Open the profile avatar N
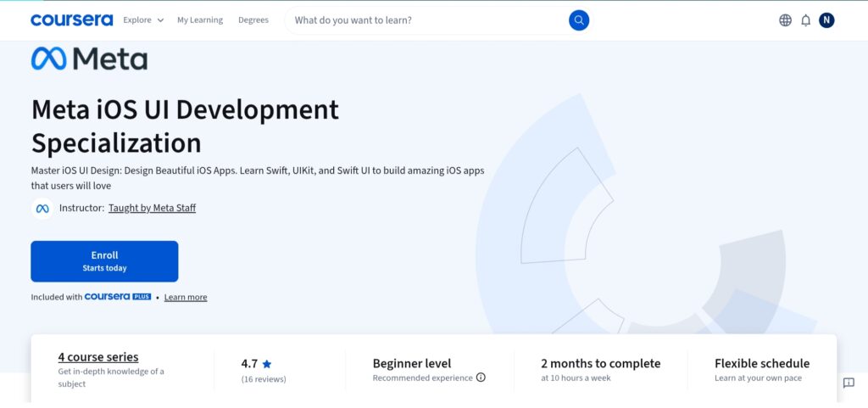Screen dimensions: 868x408 [x=826, y=20]
